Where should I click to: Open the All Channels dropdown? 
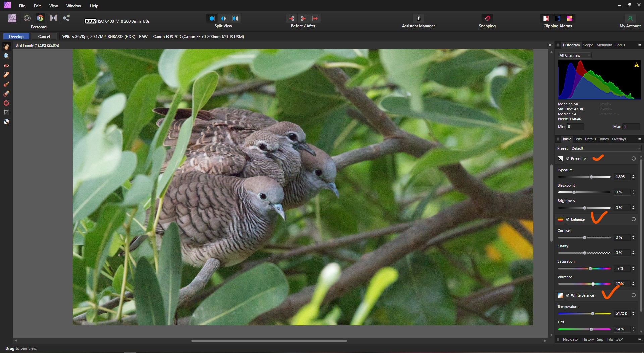(575, 55)
